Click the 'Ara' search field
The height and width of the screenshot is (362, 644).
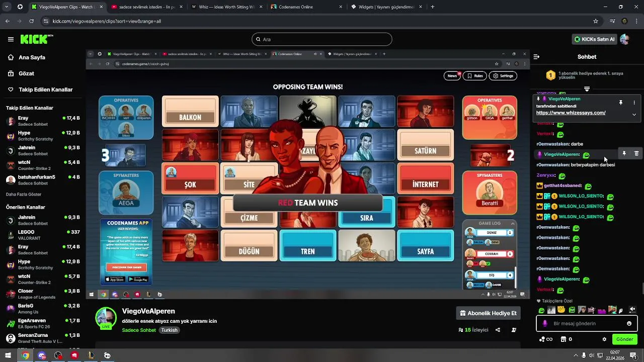pos(321,39)
